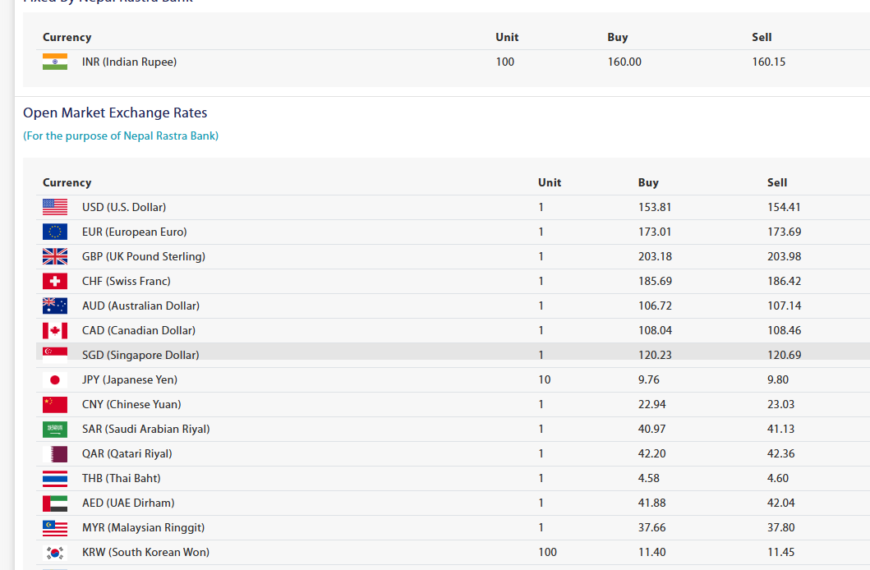Click the MYR buy rate 37.66

652,528
